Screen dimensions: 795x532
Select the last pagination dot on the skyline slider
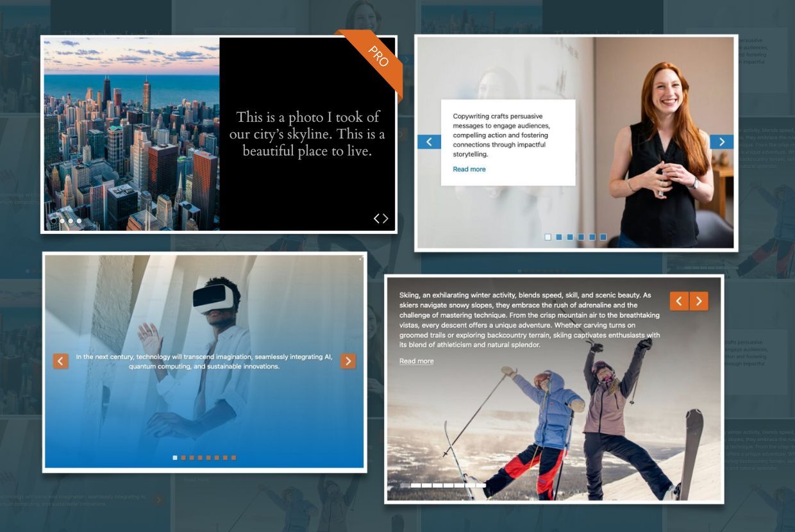(x=79, y=220)
